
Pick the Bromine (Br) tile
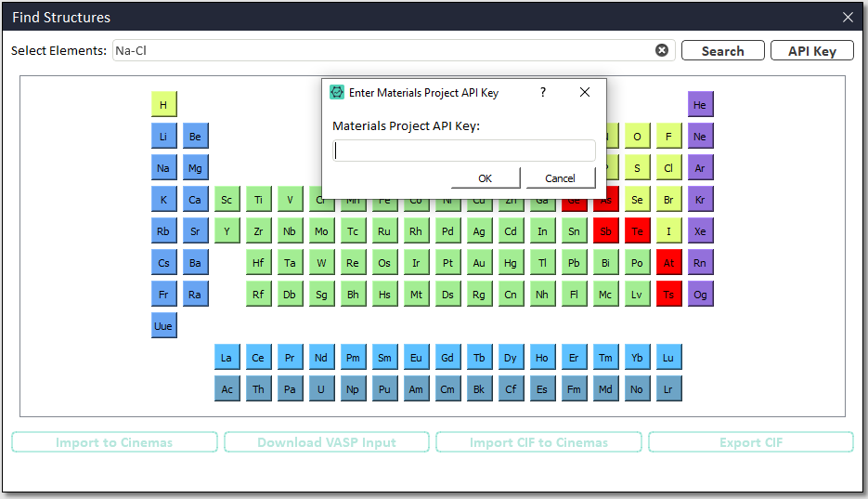tap(668, 199)
